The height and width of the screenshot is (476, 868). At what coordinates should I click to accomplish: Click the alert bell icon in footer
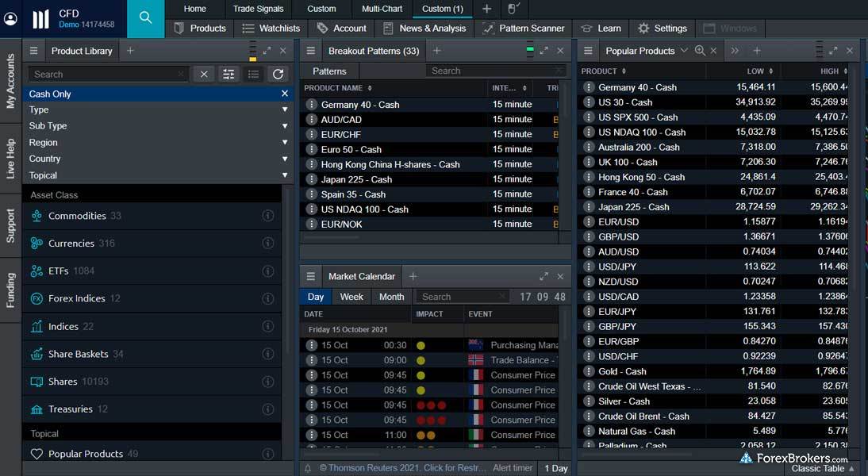pyautogui.click(x=308, y=468)
